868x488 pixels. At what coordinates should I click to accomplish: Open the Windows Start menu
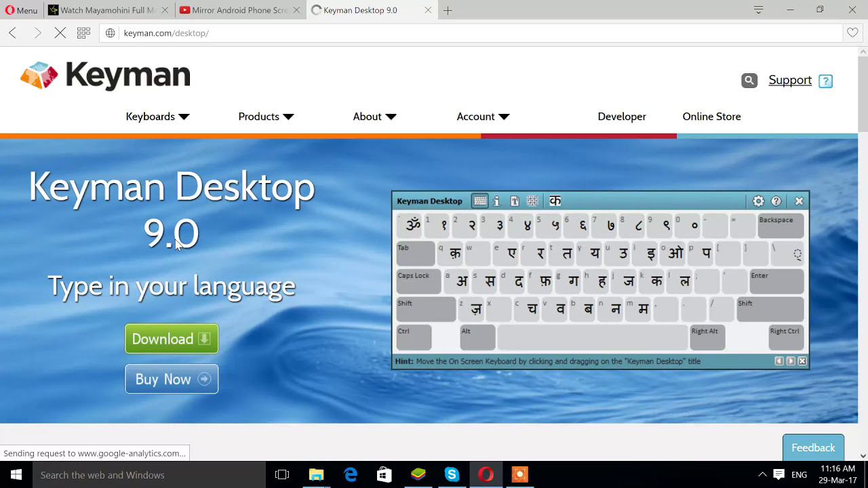16,474
